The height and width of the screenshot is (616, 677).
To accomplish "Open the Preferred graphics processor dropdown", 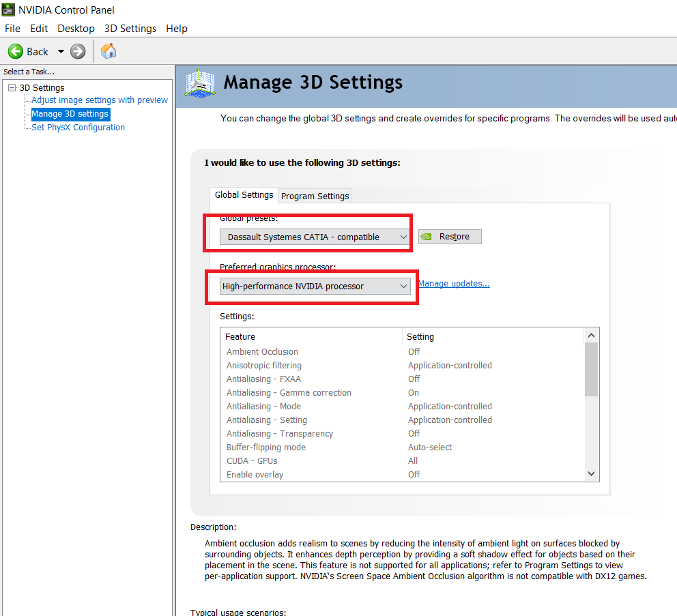I will (x=315, y=287).
